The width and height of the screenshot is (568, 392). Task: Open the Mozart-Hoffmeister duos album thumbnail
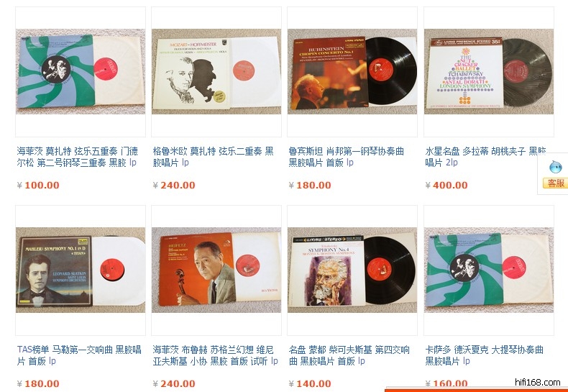[216, 72]
